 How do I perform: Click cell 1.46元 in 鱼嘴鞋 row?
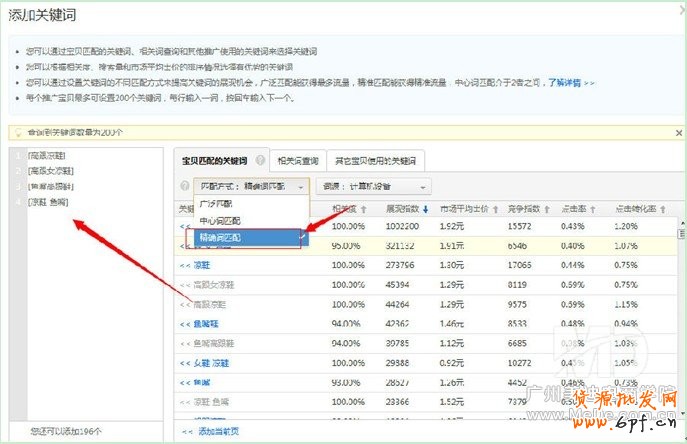click(452, 324)
